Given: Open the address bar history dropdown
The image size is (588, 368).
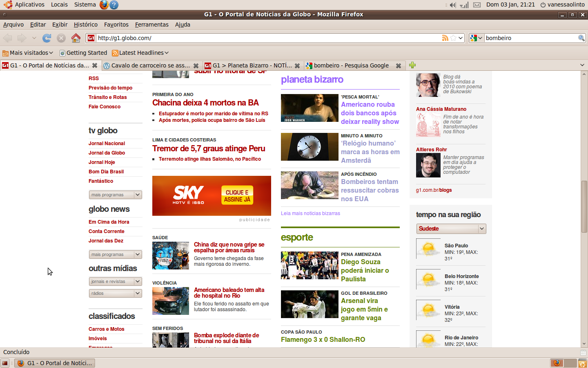Looking at the screenshot, I should click(461, 38).
